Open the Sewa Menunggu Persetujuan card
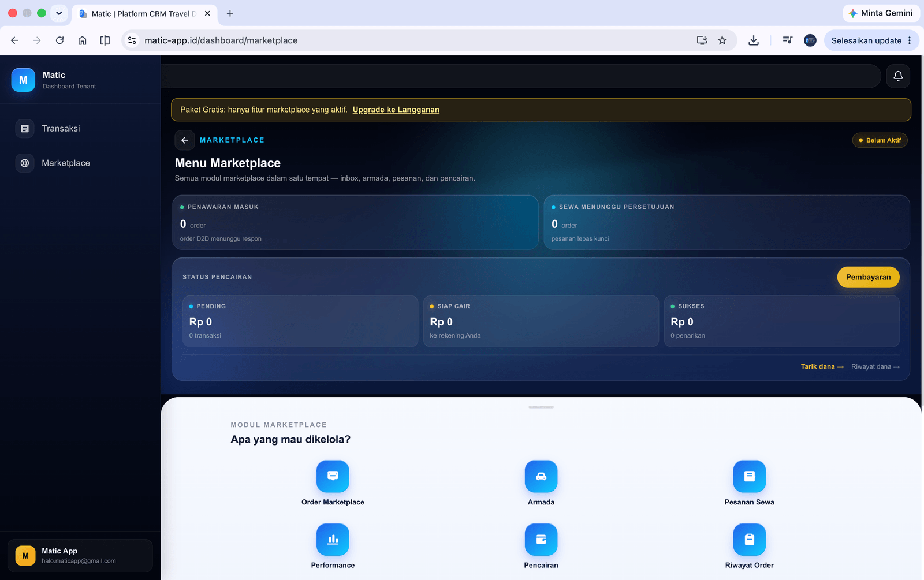924x580 pixels. 726,222
